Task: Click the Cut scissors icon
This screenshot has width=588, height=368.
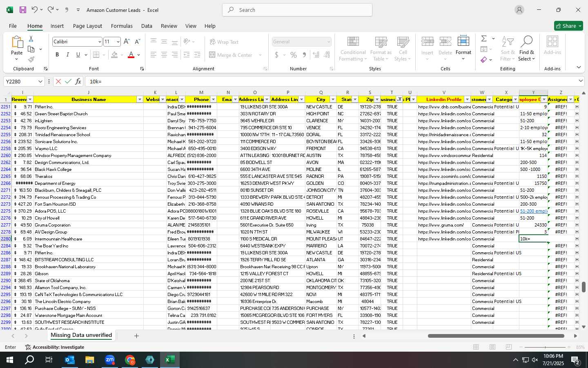Action: point(31,38)
